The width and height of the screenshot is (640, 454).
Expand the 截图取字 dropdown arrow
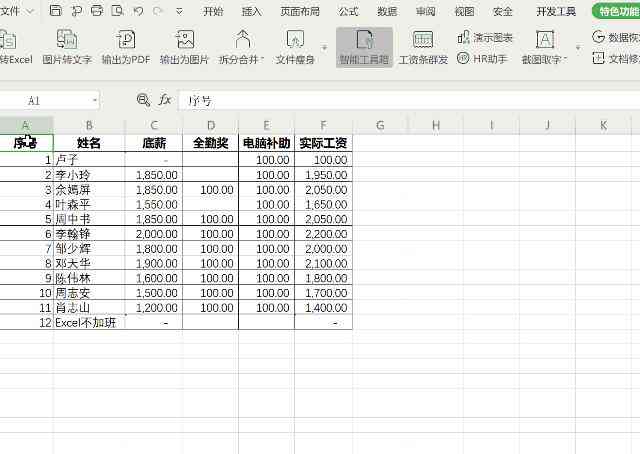click(565, 60)
